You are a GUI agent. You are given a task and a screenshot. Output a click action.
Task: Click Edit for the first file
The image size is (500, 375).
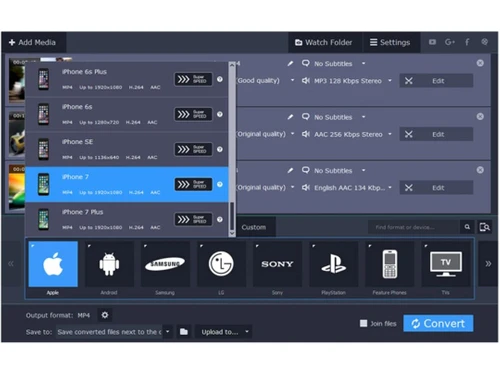click(x=436, y=81)
